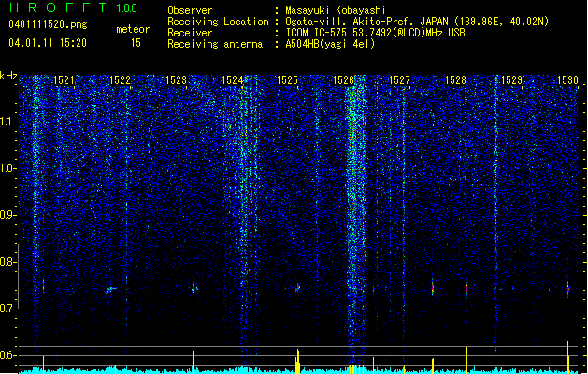Click the 'meteor' label
This screenshot has height=374, width=588.
click(x=133, y=29)
